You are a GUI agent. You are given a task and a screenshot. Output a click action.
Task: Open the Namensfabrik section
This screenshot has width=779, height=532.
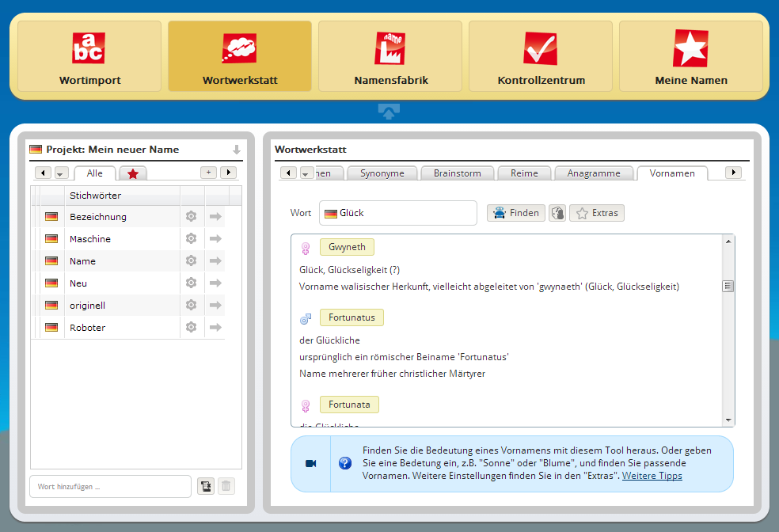coord(390,56)
